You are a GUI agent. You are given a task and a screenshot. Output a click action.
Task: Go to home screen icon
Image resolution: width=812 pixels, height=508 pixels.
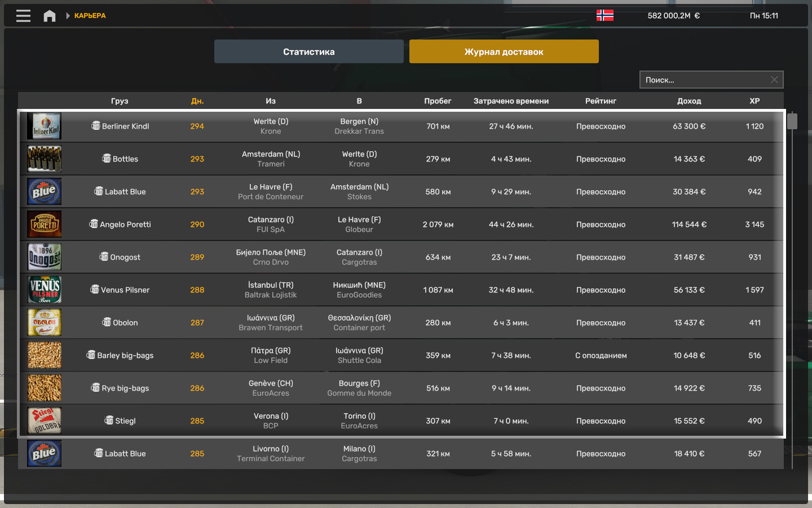pyautogui.click(x=50, y=16)
